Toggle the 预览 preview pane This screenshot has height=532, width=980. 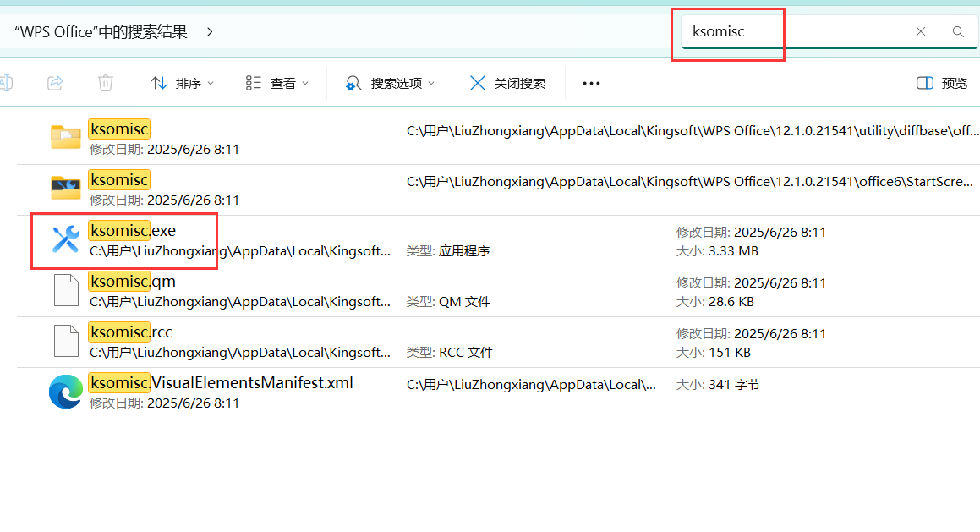[x=942, y=83]
